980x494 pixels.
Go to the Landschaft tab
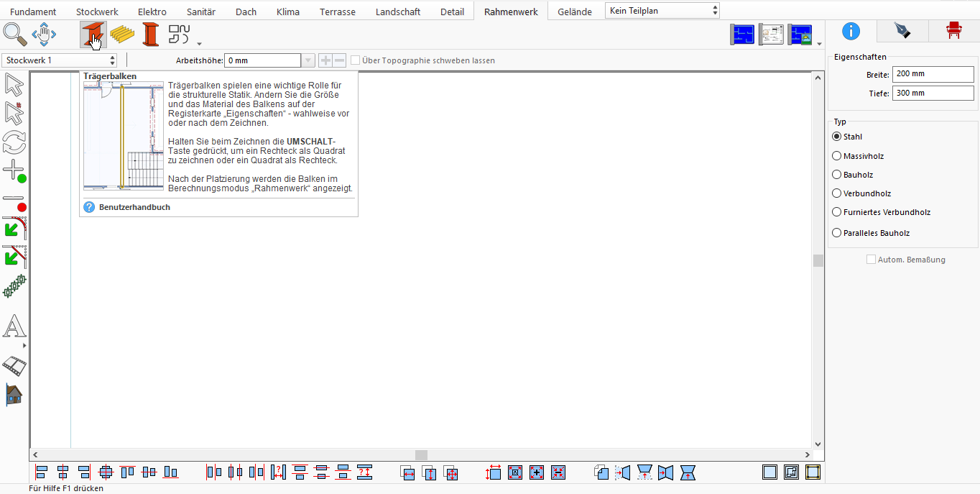[398, 12]
